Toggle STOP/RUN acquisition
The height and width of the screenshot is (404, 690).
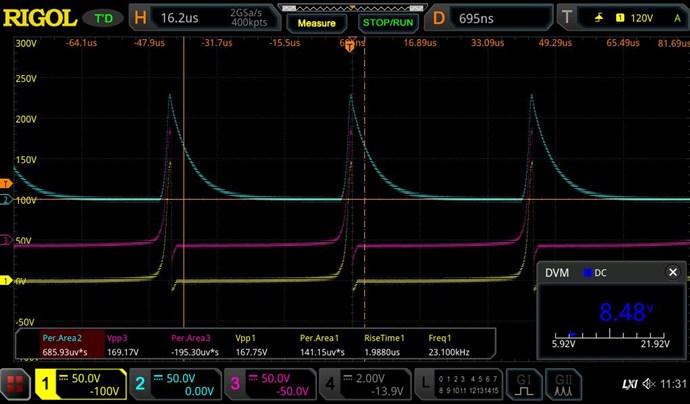pyautogui.click(x=388, y=23)
